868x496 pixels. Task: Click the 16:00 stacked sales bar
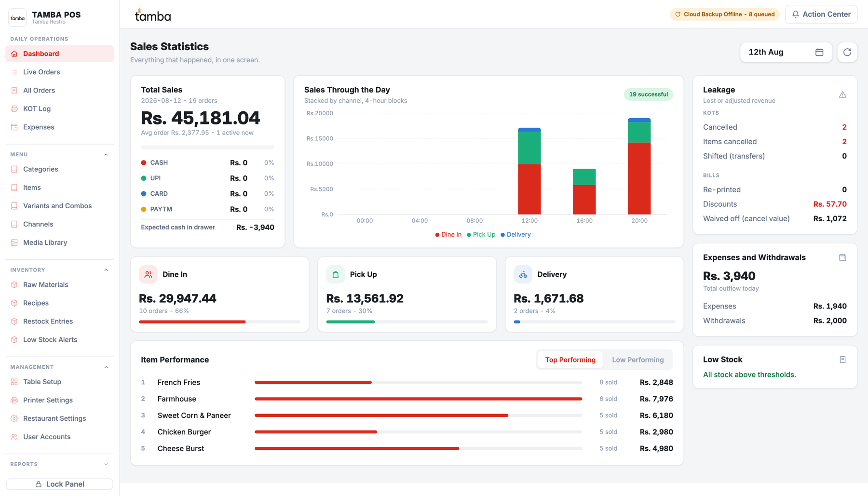point(584,192)
